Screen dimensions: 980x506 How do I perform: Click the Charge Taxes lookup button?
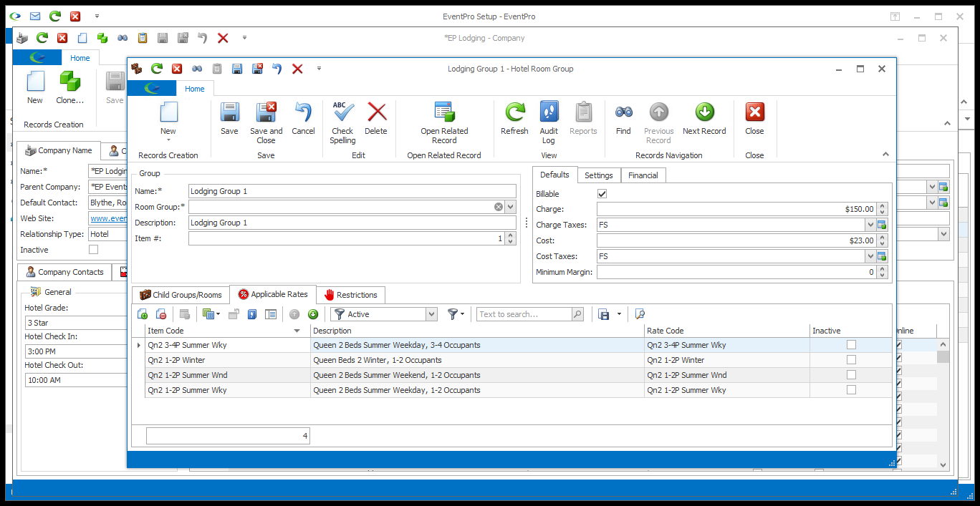(x=883, y=225)
